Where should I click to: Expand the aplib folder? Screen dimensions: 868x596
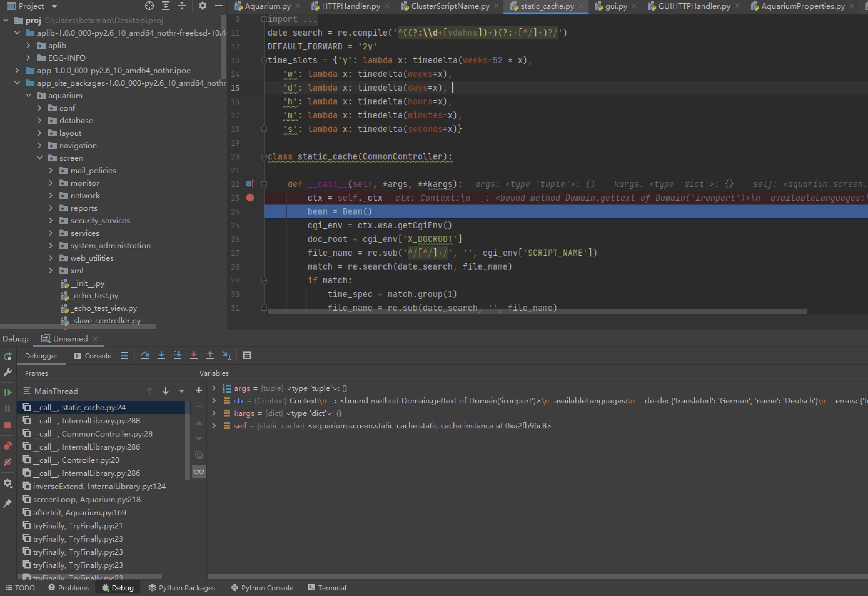click(x=28, y=46)
